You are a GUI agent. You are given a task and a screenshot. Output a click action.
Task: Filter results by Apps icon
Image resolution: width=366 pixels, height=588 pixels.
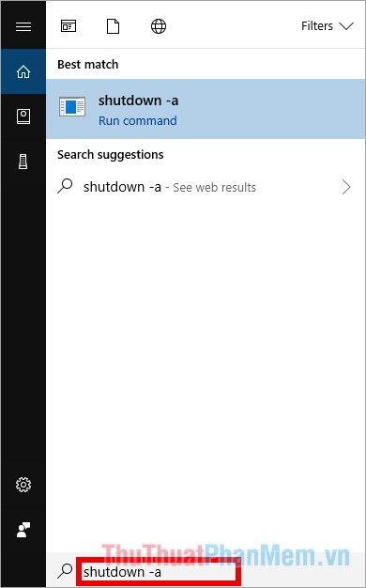[69, 26]
